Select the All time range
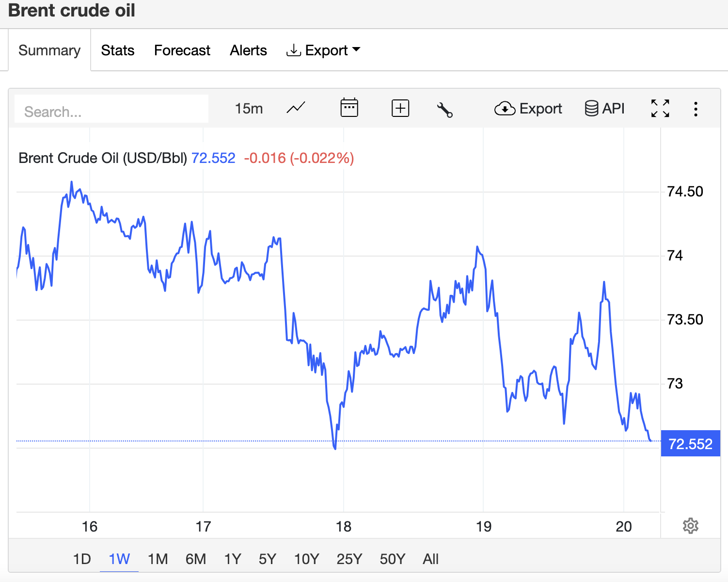This screenshot has width=728, height=582. pos(430,559)
